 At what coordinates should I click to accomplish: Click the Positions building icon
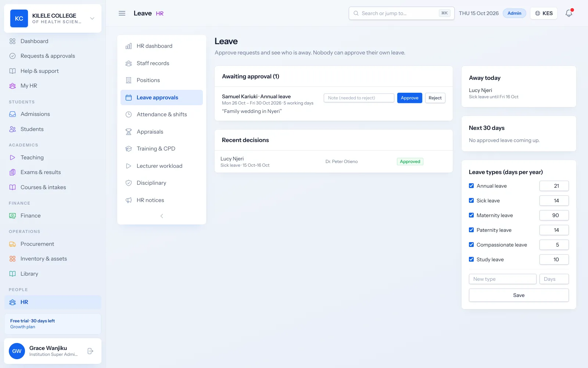pyautogui.click(x=129, y=80)
